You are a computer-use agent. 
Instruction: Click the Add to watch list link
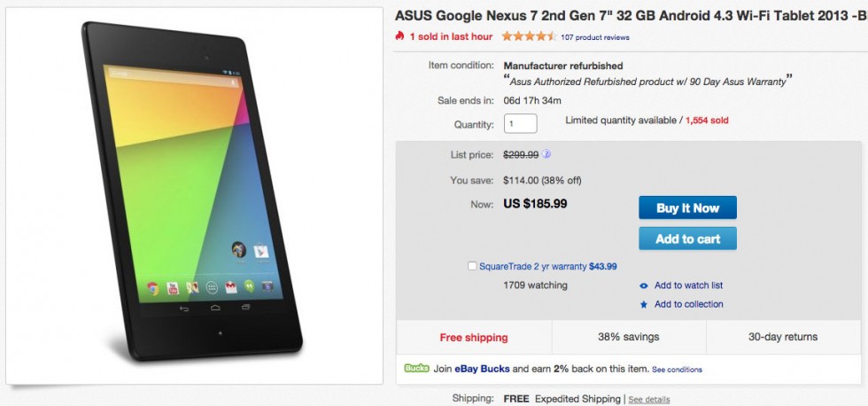pyautogui.click(x=688, y=285)
